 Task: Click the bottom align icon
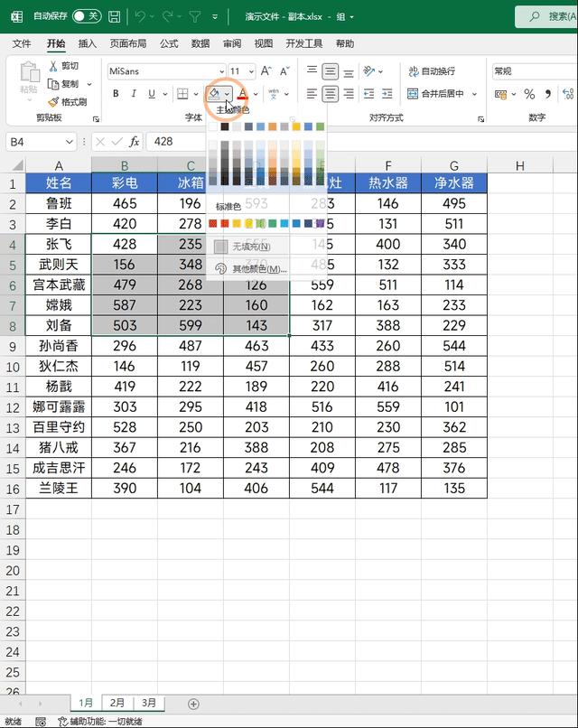point(349,71)
